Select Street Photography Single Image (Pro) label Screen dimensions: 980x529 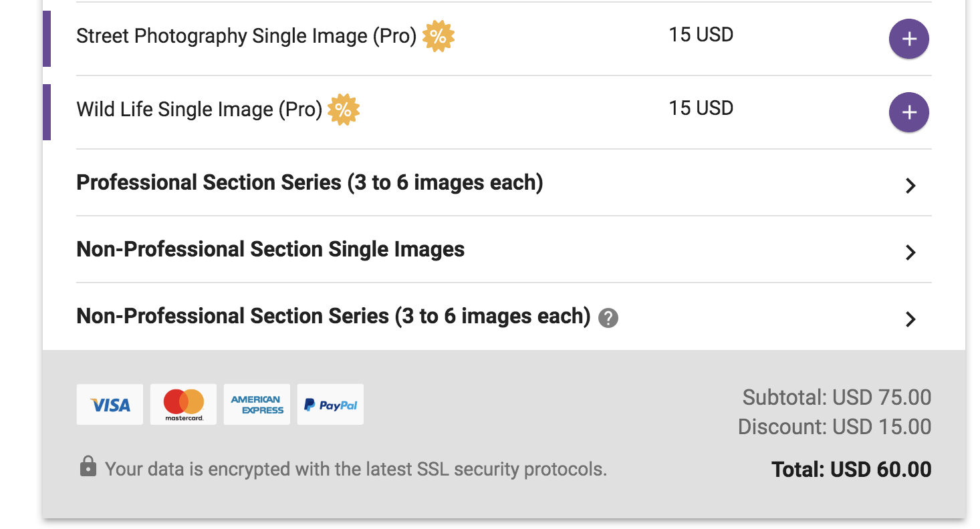(x=247, y=36)
